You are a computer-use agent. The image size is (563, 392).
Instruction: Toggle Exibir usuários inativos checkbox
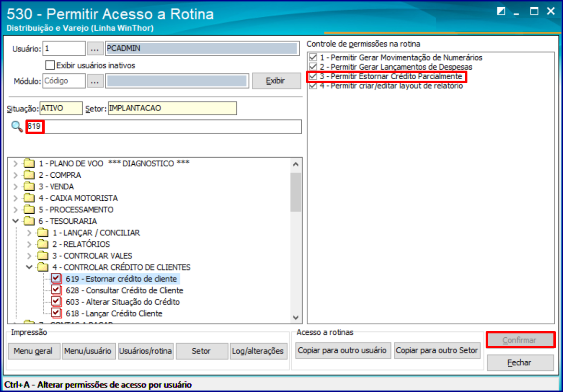(50, 65)
